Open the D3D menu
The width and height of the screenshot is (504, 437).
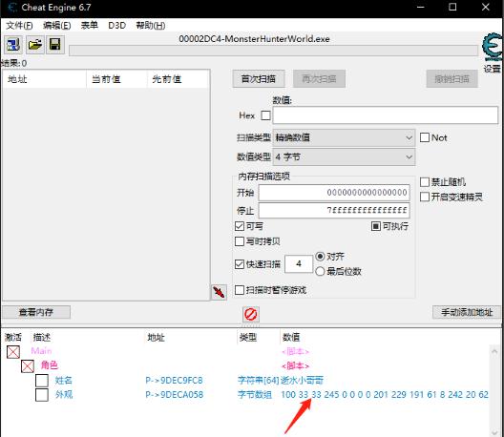pyautogui.click(x=117, y=25)
